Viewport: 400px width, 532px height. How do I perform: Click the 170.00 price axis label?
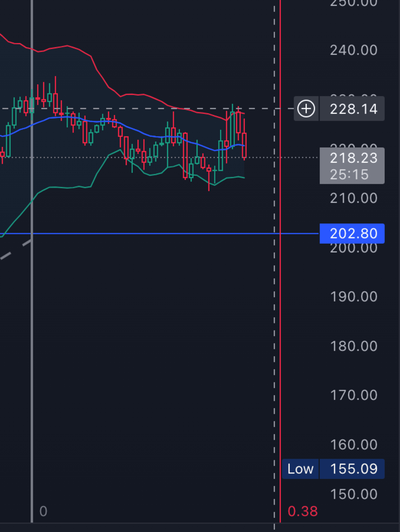click(353, 395)
